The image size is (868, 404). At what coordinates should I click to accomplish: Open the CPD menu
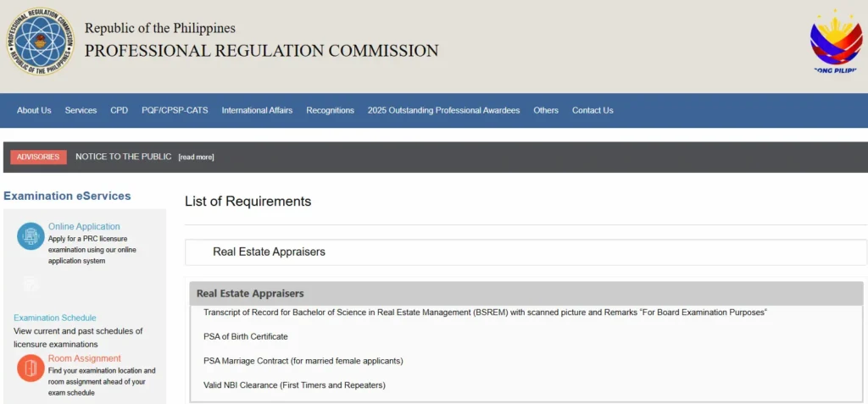tap(119, 110)
